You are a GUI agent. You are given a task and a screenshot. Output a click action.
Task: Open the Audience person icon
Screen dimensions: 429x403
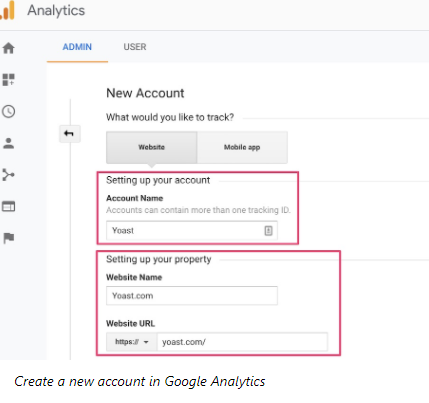[x=9, y=143]
